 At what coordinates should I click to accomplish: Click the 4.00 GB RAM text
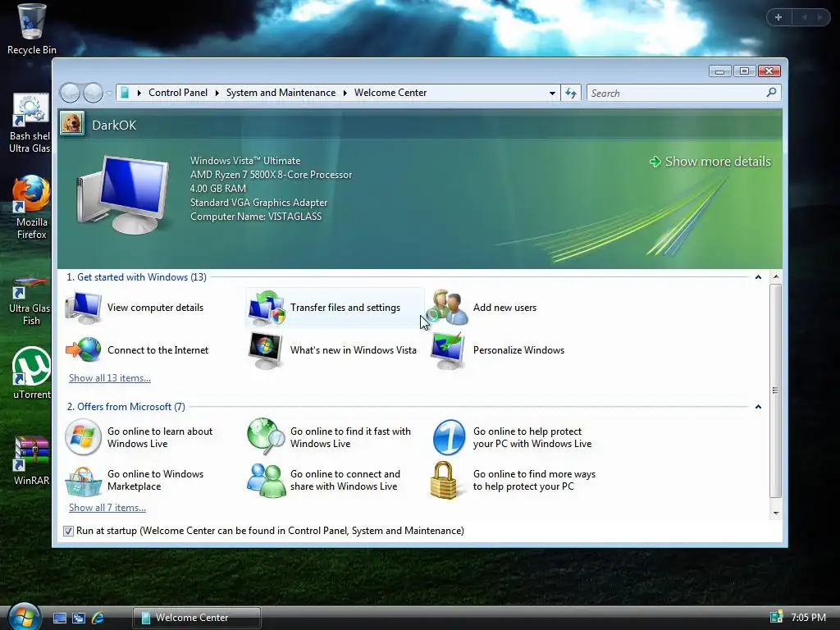(218, 189)
